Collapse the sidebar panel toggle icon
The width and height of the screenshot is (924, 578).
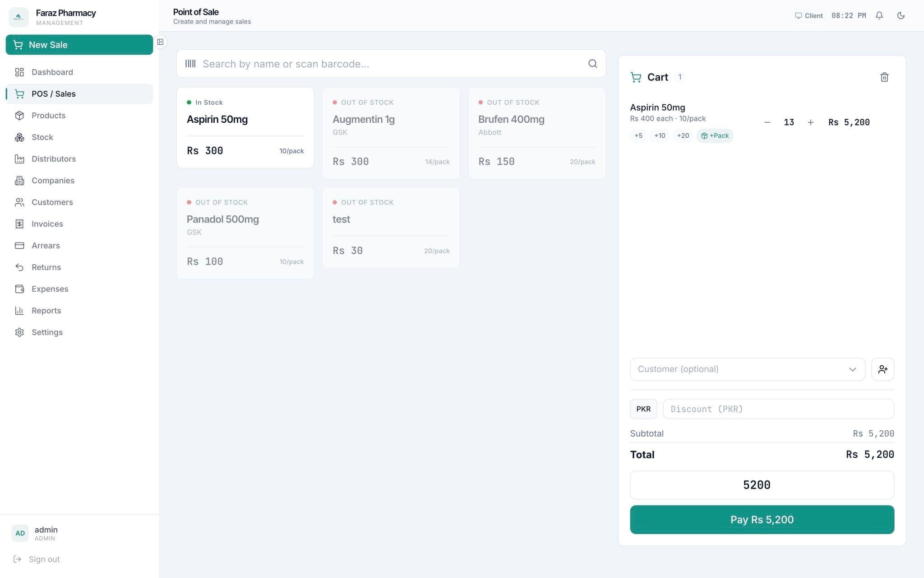tap(160, 42)
